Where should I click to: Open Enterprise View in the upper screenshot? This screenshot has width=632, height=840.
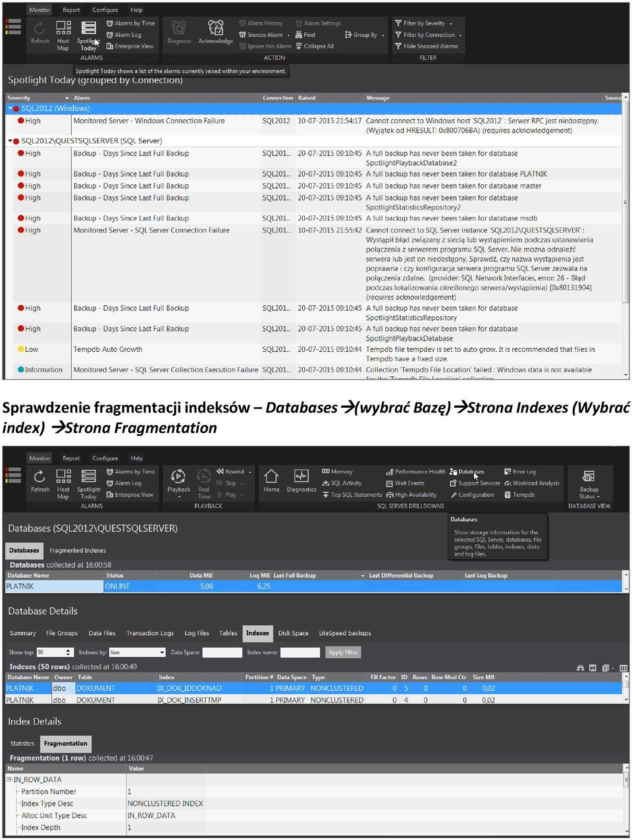pos(130,46)
